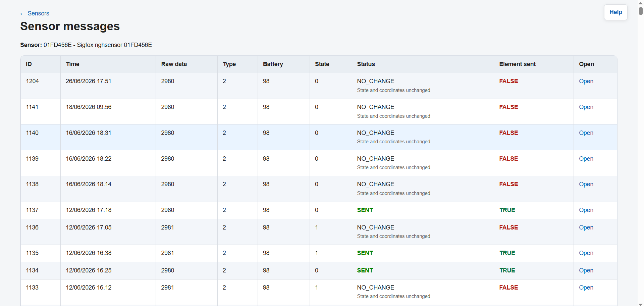Viewport: 644px width, 306px height.
Task: Open message 1204
Action: pos(586,81)
